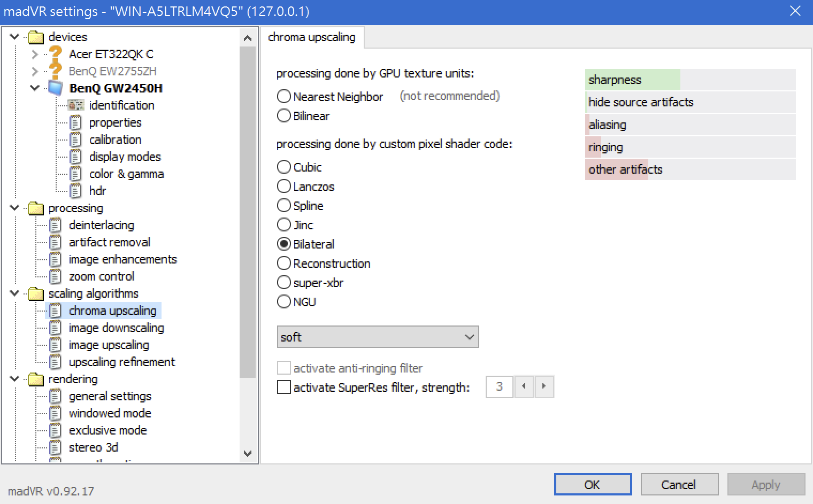The image size is (813, 504).
Task: Click the artifact removal page icon
Action: [x=56, y=242]
